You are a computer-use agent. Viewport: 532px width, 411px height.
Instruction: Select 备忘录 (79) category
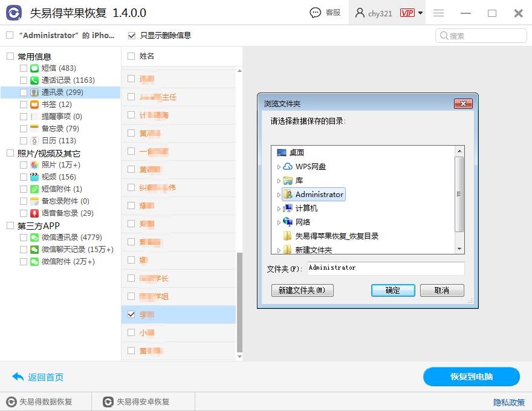pyautogui.click(x=60, y=129)
